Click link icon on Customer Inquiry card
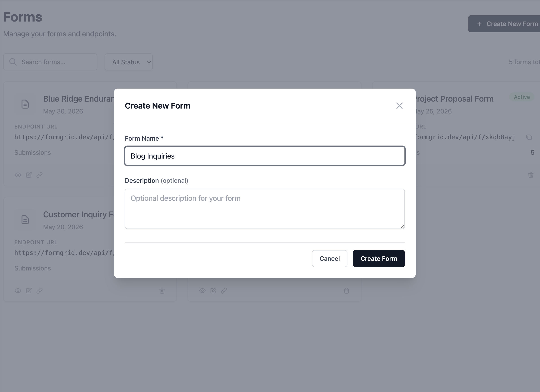 pyautogui.click(x=40, y=291)
